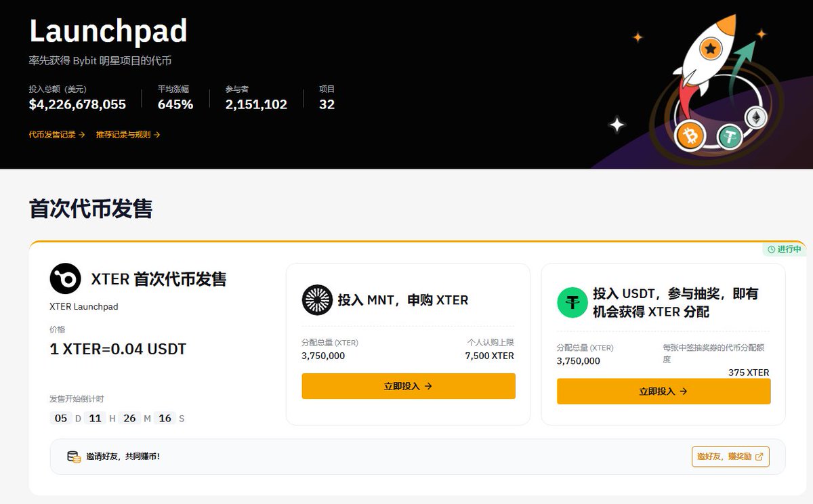Click the XTER 首次代币发售 title
Image resolution: width=813 pixels, height=504 pixels.
159,279
